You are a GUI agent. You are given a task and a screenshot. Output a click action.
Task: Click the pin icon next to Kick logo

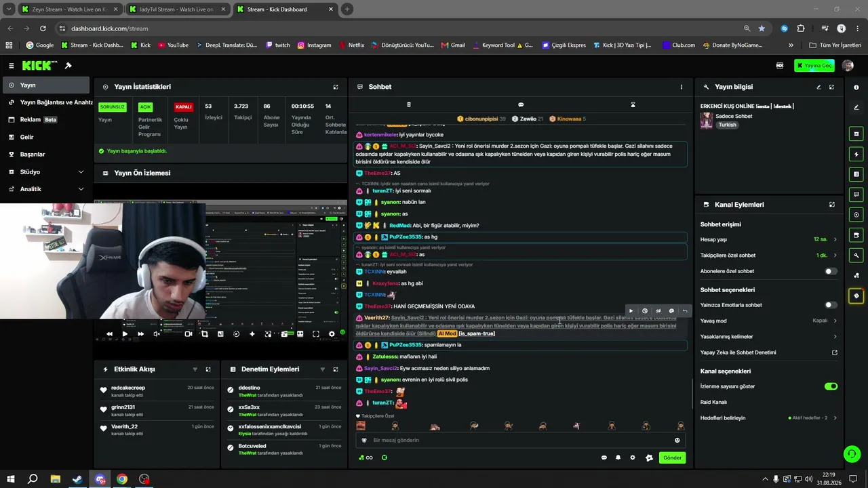(68, 66)
